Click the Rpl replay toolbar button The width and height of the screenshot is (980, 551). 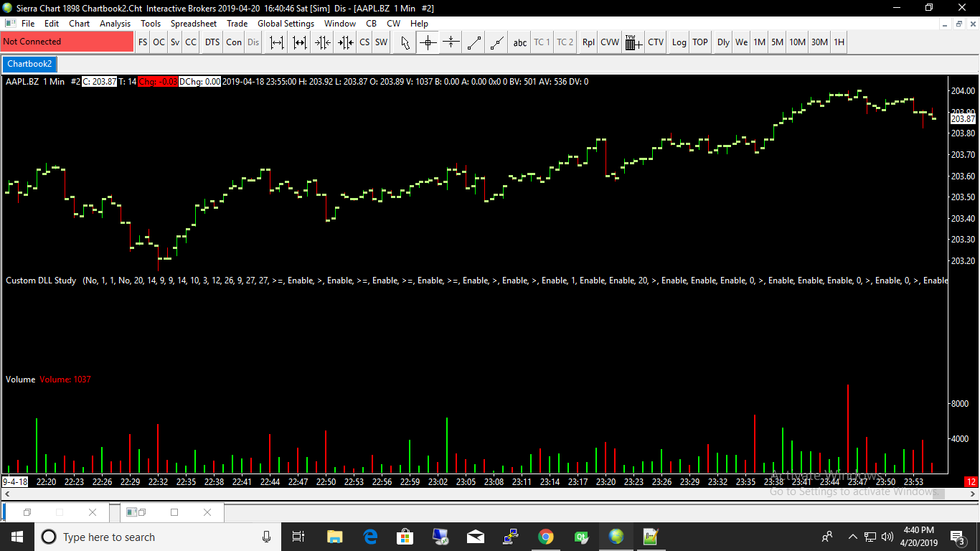[x=588, y=42]
